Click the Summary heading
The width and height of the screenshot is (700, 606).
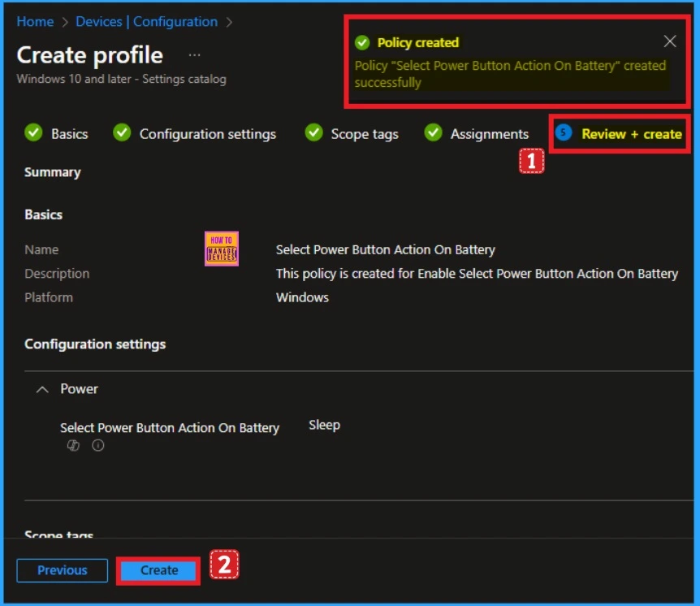(53, 172)
